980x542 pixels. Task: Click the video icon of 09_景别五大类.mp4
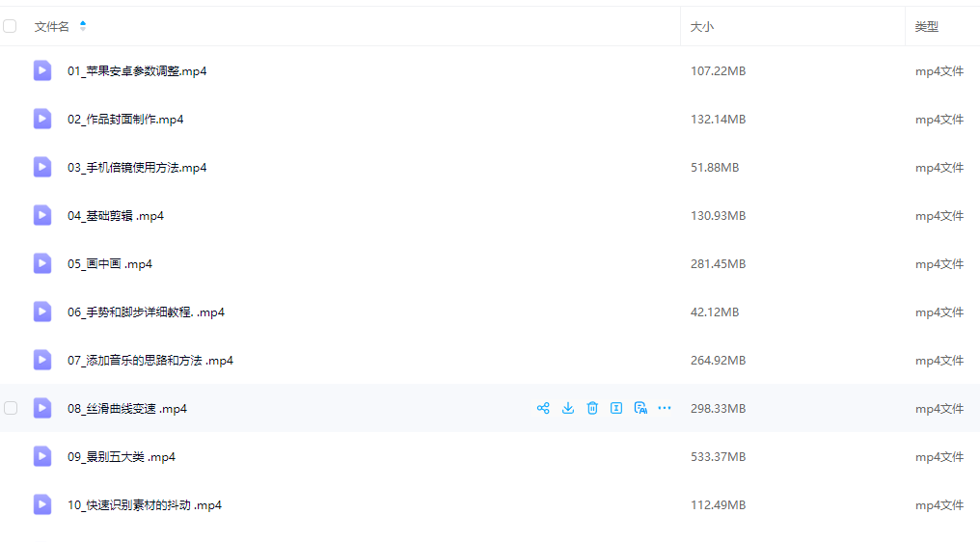click(42, 456)
